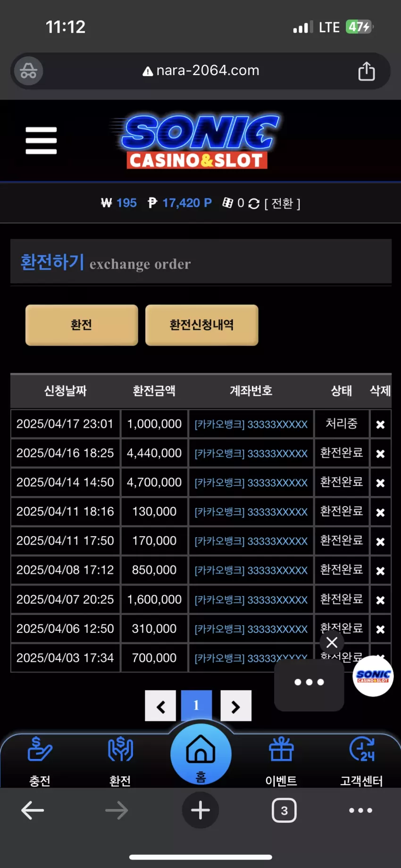401x868 pixels.
Task: Tap the incognito icon in address bar
Action: (28, 71)
